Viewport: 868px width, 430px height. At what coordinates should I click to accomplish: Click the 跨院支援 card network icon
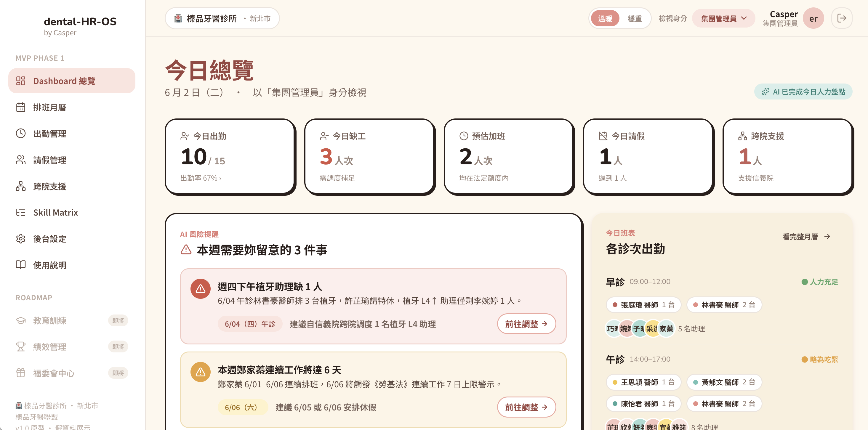coord(743,136)
